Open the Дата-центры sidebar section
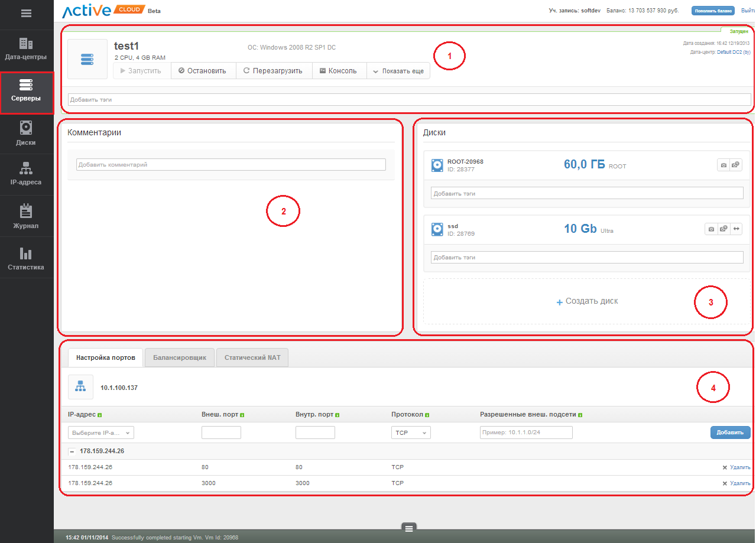The height and width of the screenshot is (543, 756). (26, 50)
